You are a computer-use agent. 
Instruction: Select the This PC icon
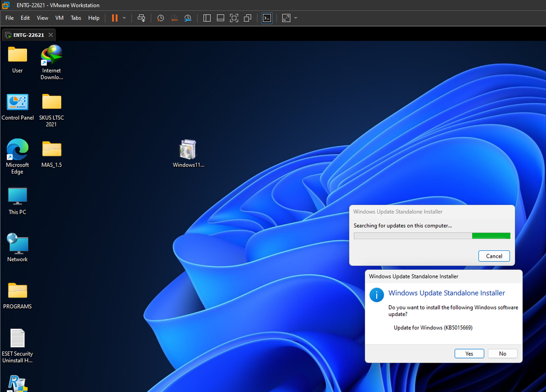17,201
